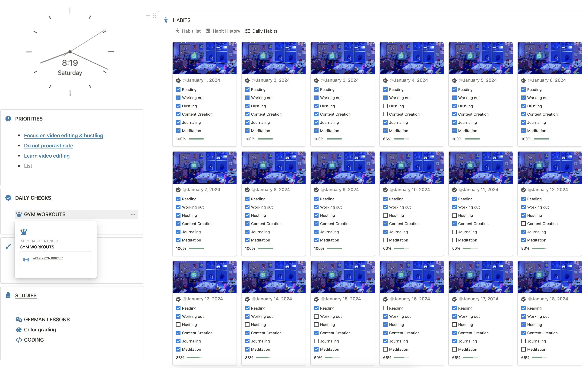This screenshot has height=368, width=588.
Task: Uncheck Reading on January 1, 2024 card
Action: pyautogui.click(x=178, y=90)
